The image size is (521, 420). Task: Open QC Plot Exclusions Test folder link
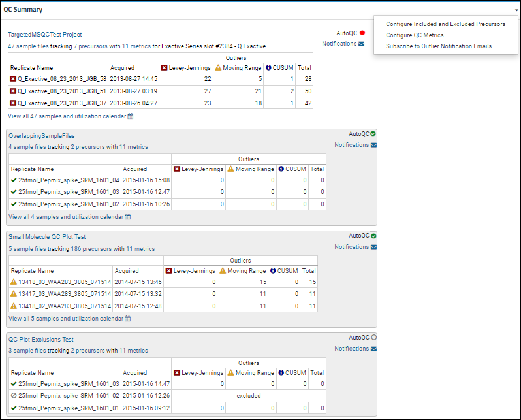tap(40, 340)
